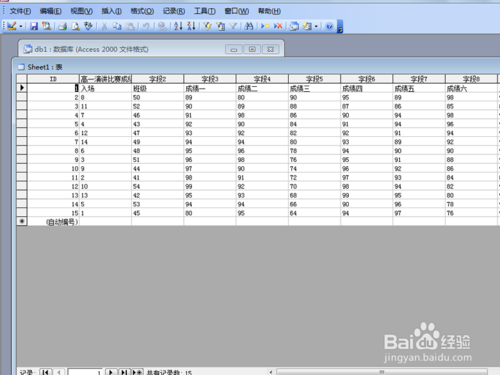This screenshot has height=375, width=500.
Task: Click the (自动编号) cell in new row
Action: coord(53,222)
